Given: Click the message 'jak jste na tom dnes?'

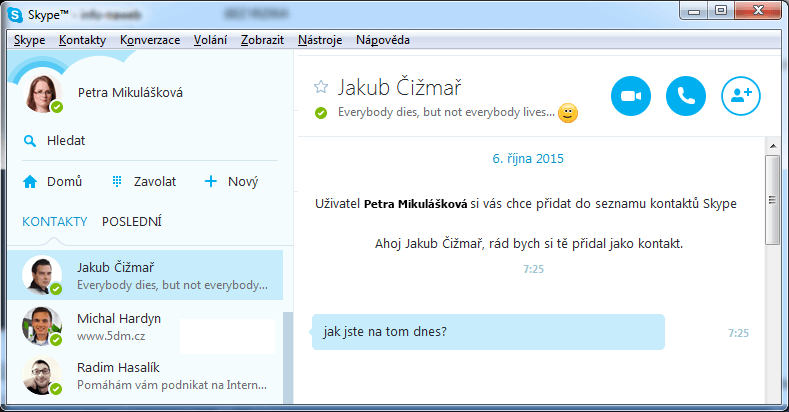Looking at the screenshot, I should tap(488, 332).
